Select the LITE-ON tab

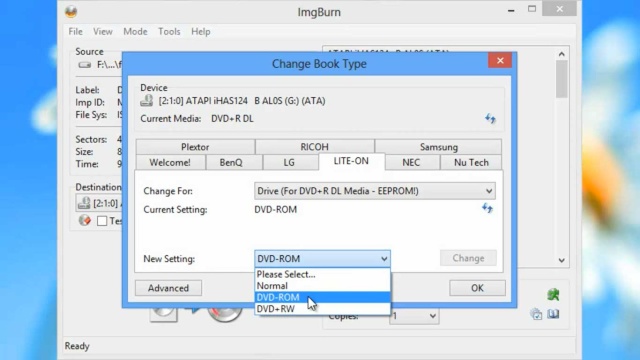coord(351,161)
